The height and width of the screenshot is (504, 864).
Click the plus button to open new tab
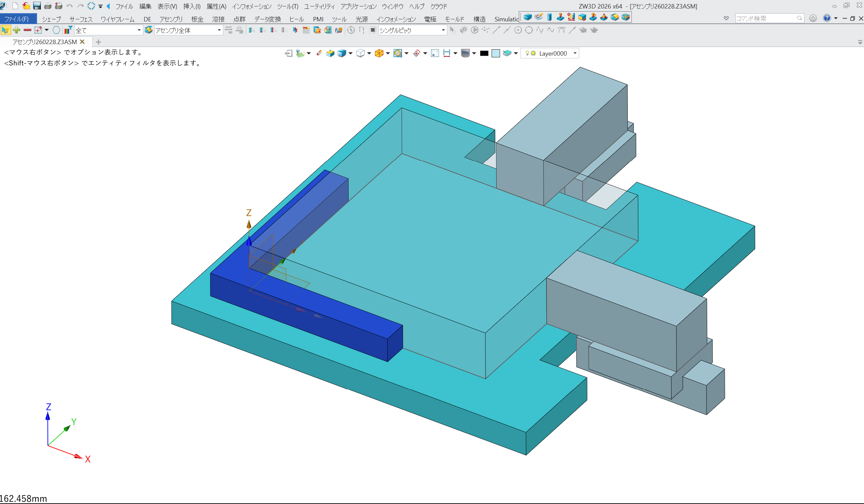tap(98, 42)
